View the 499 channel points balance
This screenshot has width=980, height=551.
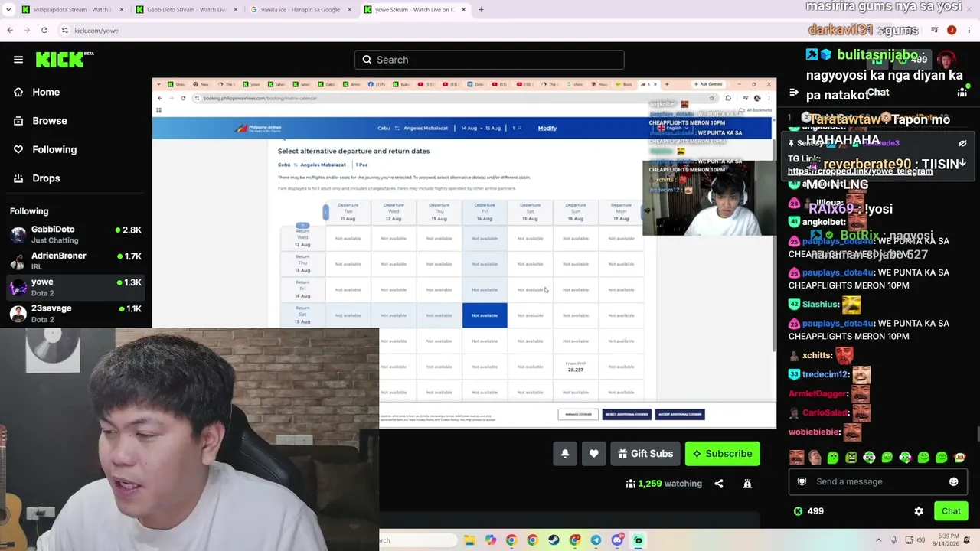(808, 511)
